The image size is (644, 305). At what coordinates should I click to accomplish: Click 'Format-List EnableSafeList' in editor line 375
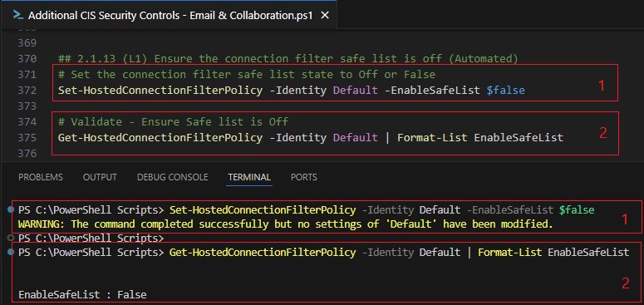coord(480,137)
